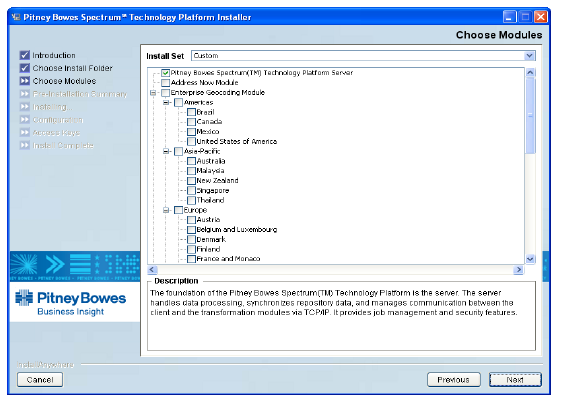
Task: Click the Choose Install Folder step label
Action: pyautogui.click(x=73, y=68)
